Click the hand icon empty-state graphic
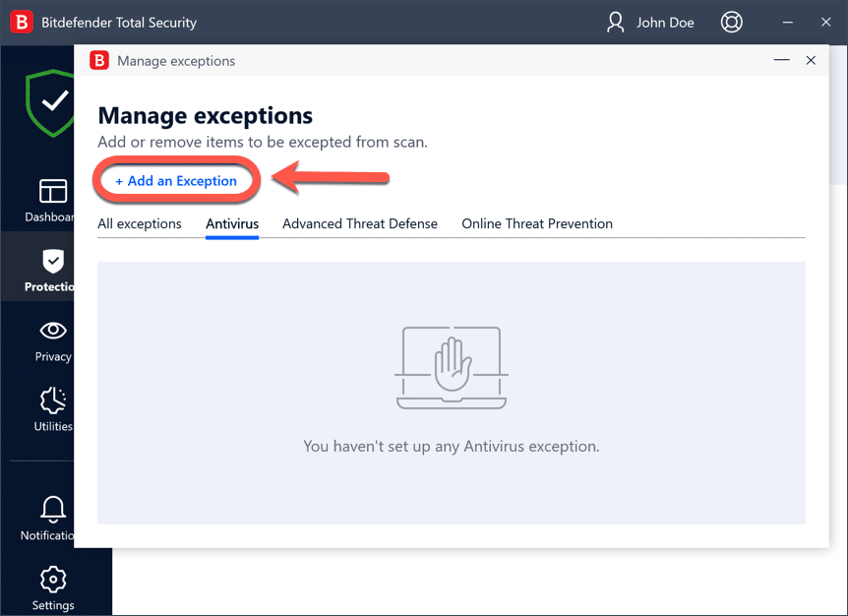This screenshot has width=848, height=616. [x=451, y=368]
